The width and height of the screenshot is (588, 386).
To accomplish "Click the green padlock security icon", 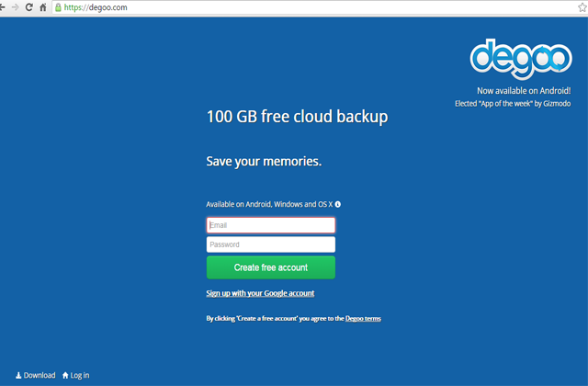I will pyautogui.click(x=58, y=7).
